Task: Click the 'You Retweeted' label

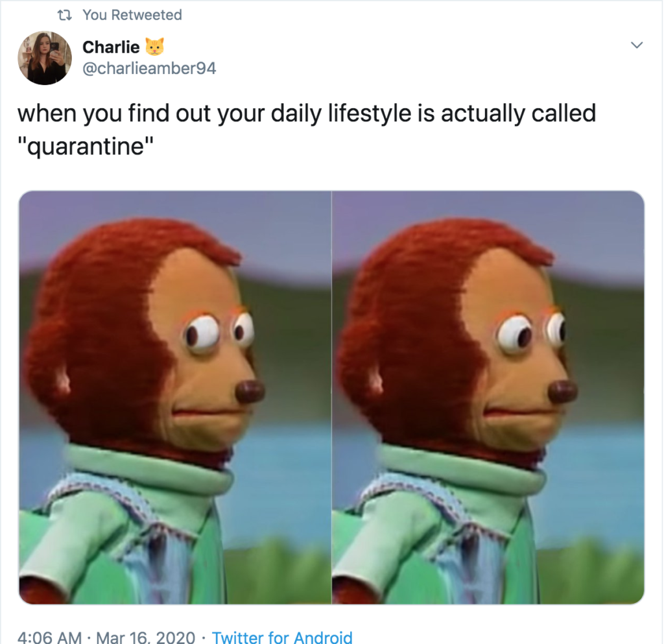Action: 132,15
